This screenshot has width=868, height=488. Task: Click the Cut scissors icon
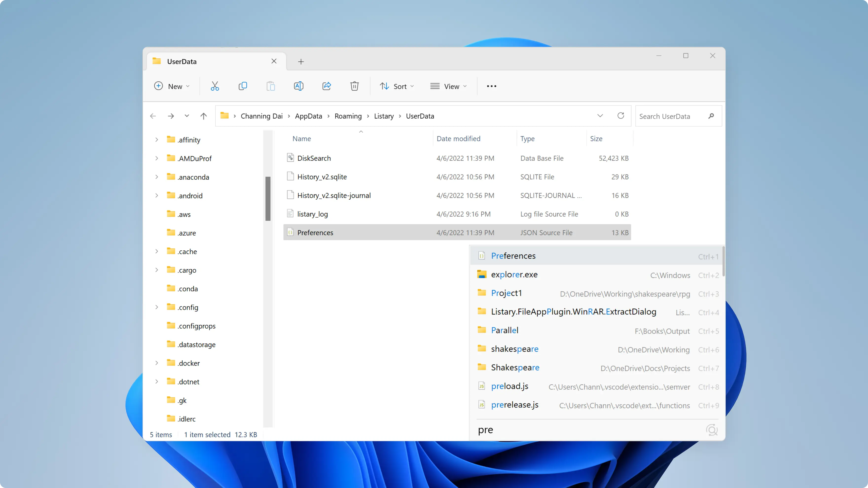[215, 86]
